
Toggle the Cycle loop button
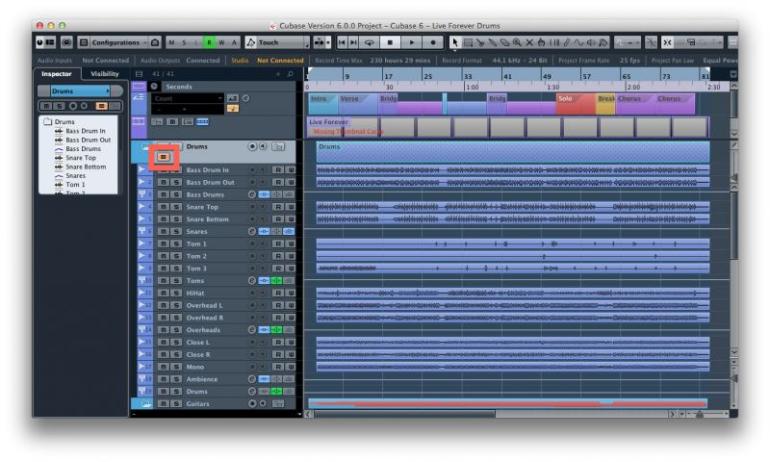(x=369, y=43)
